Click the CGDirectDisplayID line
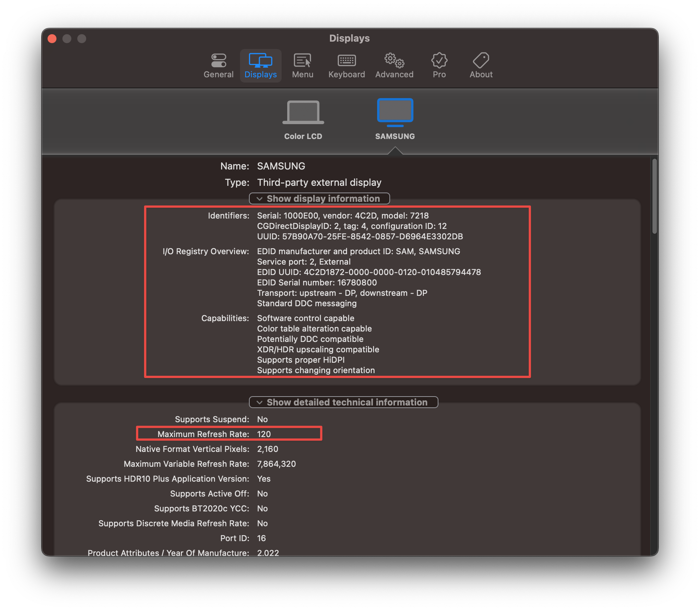 point(352,226)
